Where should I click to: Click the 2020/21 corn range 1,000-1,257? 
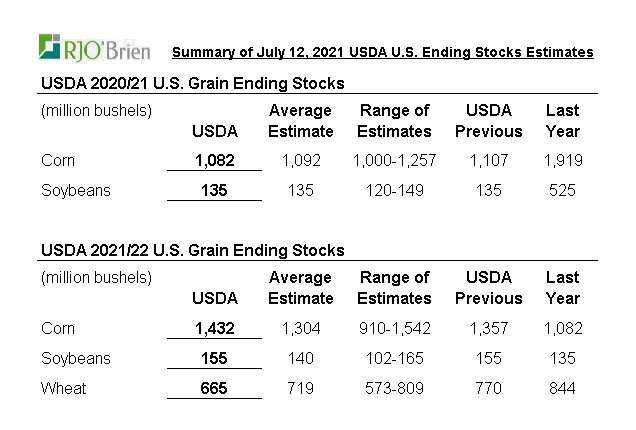point(394,160)
